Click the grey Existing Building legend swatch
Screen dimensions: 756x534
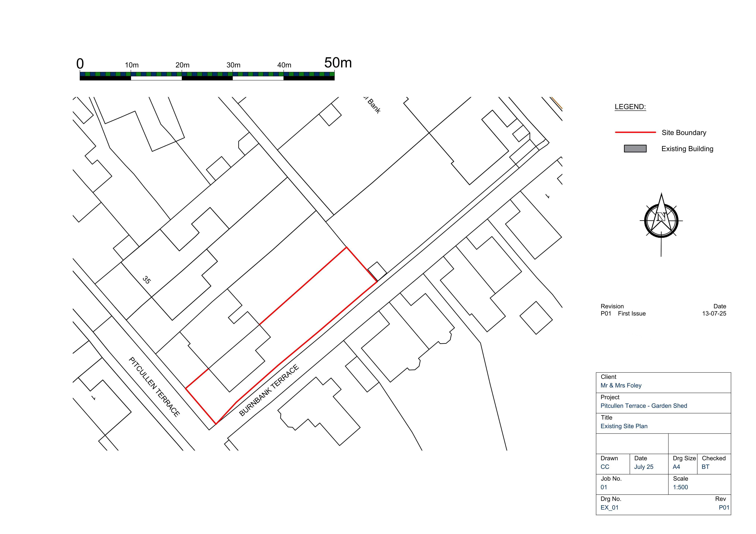pyautogui.click(x=635, y=149)
